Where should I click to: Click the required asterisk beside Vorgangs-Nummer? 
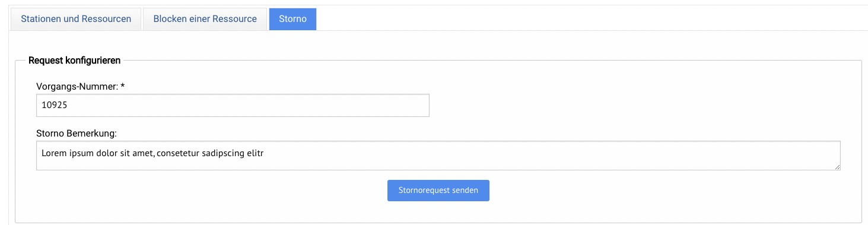(x=123, y=86)
